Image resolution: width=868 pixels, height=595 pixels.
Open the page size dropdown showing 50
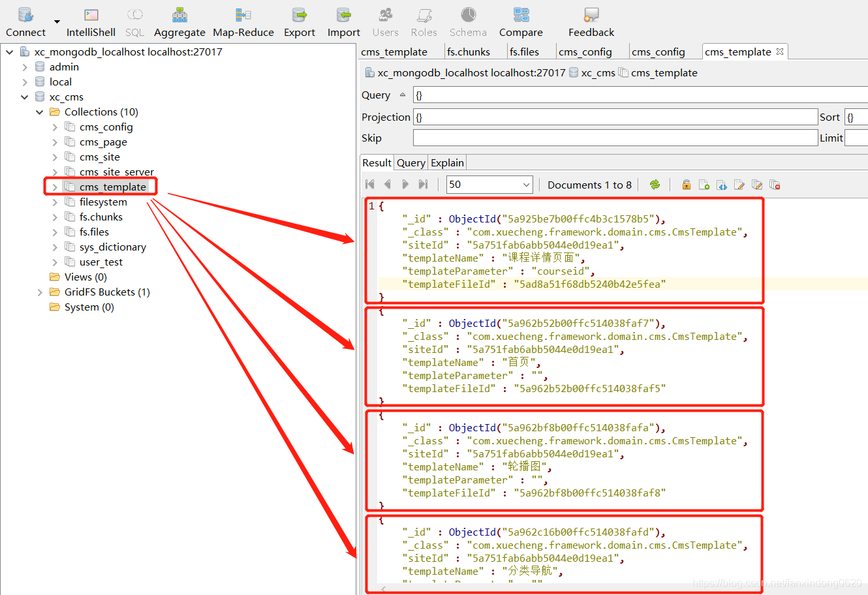coord(526,185)
